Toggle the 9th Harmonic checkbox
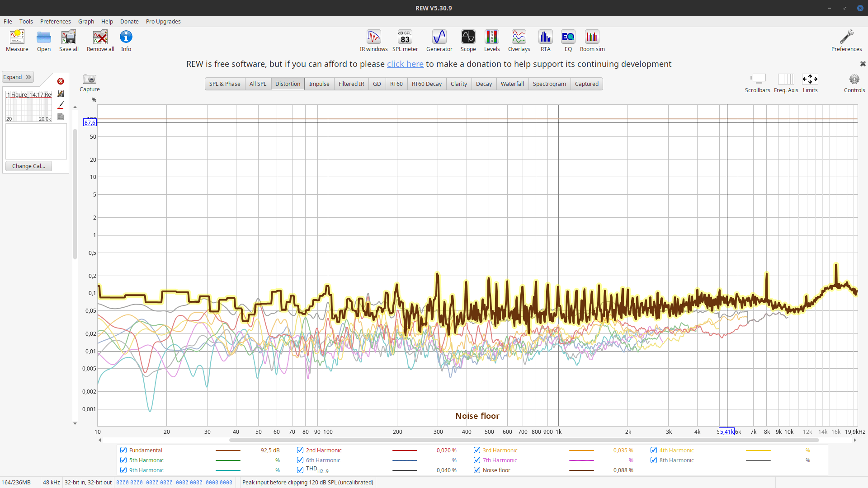The height and width of the screenshot is (488, 868). pyautogui.click(x=123, y=470)
